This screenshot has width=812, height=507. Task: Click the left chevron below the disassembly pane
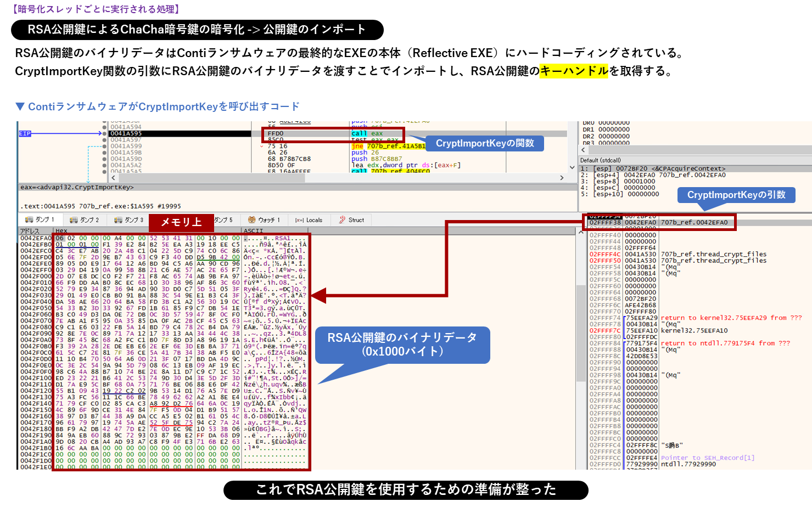coord(113,177)
